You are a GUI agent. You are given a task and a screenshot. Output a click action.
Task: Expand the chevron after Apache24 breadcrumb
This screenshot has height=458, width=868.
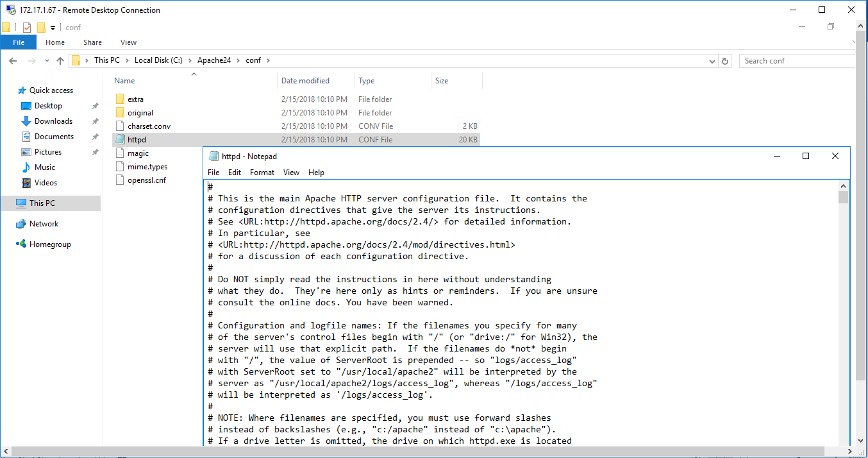tap(238, 60)
